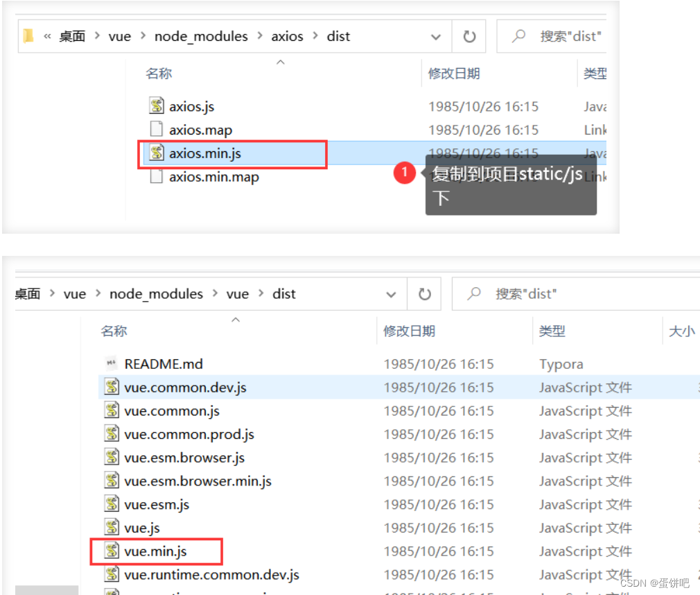Select the axios.min.js JavaScript file icon
The image size is (700, 595).
tap(157, 153)
